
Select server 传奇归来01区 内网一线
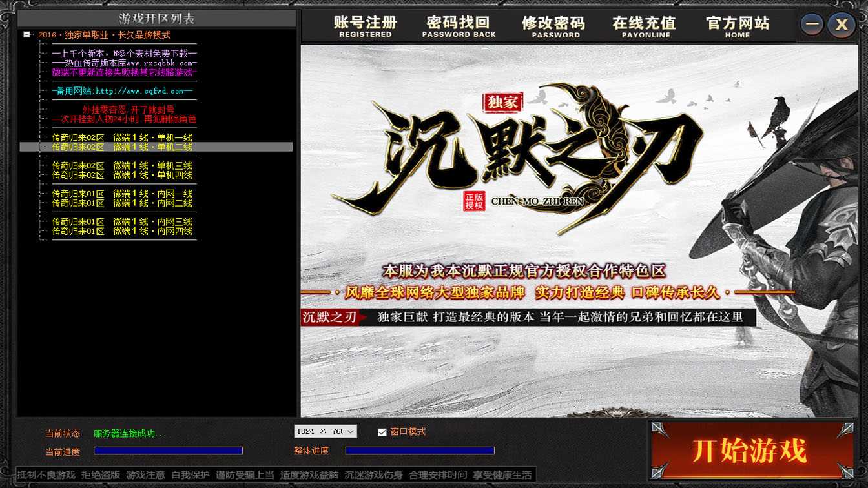pos(122,194)
